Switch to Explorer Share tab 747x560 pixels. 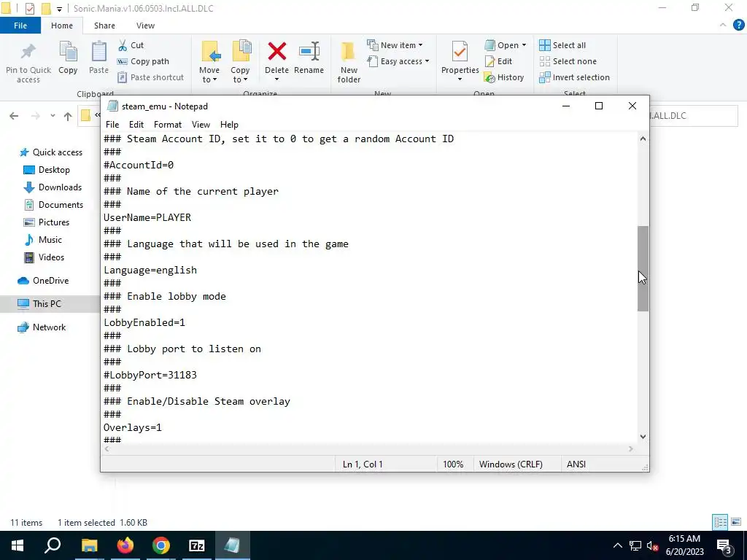coord(104,26)
